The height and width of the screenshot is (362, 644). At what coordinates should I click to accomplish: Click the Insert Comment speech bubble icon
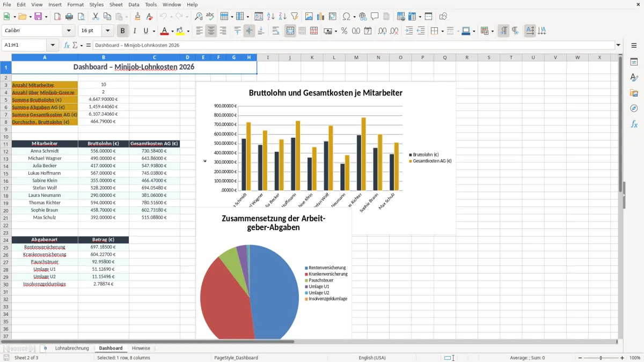[375, 17]
